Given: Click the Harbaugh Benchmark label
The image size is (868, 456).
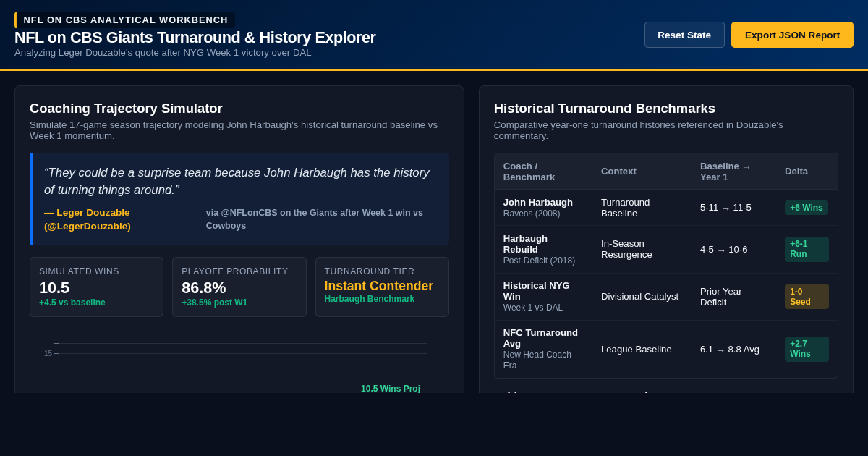Looking at the screenshot, I should point(370,299).
